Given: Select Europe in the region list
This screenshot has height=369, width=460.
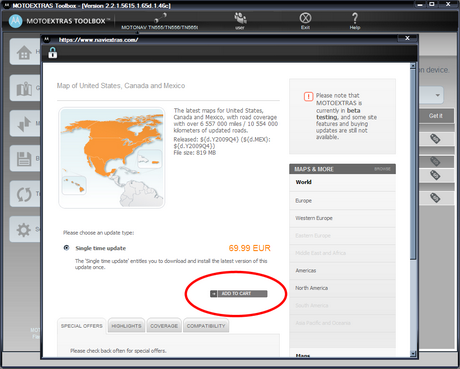Looking at the screenshot, I should [342, 201].
